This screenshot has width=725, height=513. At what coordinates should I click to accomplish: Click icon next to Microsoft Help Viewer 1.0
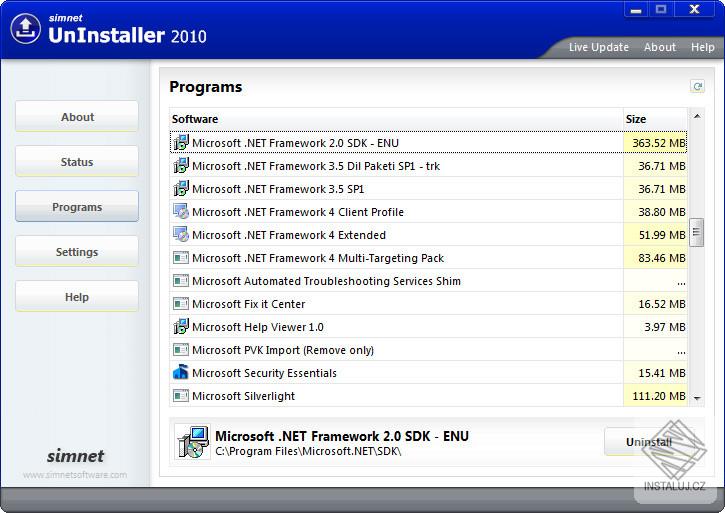(x=181, y=327)
